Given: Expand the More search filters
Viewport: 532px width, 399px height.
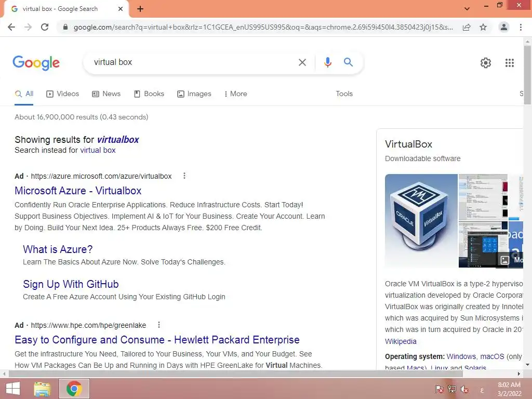Looking at the screenshot, I should click(x=235, y=94).
